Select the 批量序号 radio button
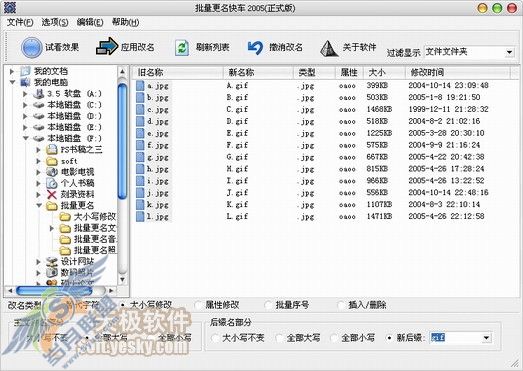 (x=268, y=305)
